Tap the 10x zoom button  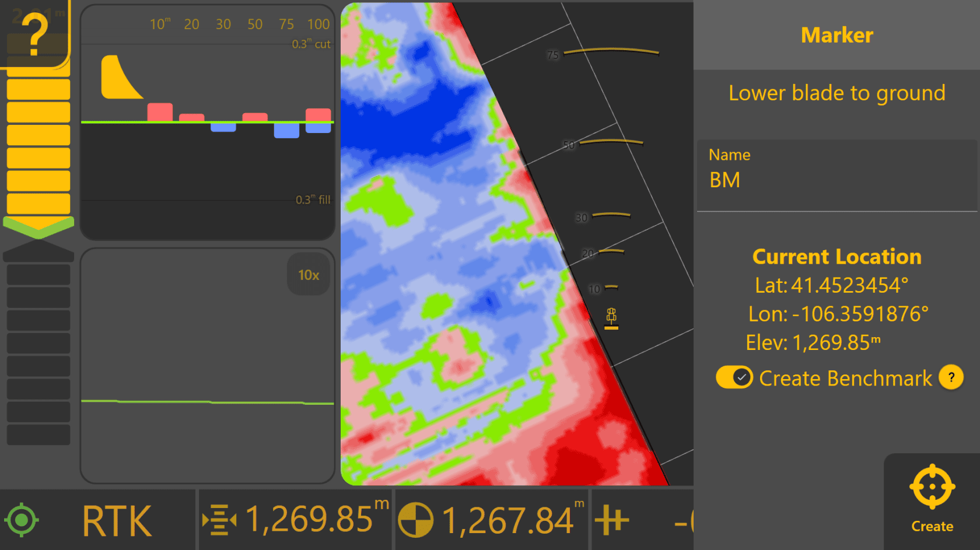coord(309,275)
